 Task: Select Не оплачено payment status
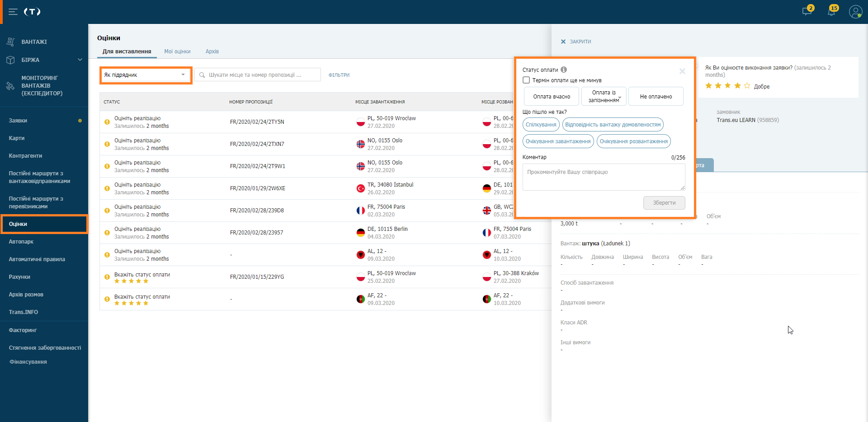(656, 96)
